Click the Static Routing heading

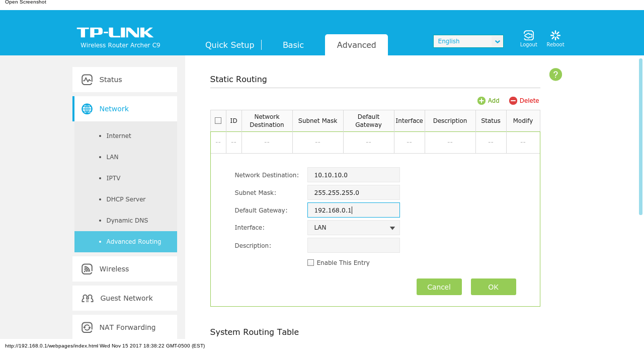tap(238, 79)
